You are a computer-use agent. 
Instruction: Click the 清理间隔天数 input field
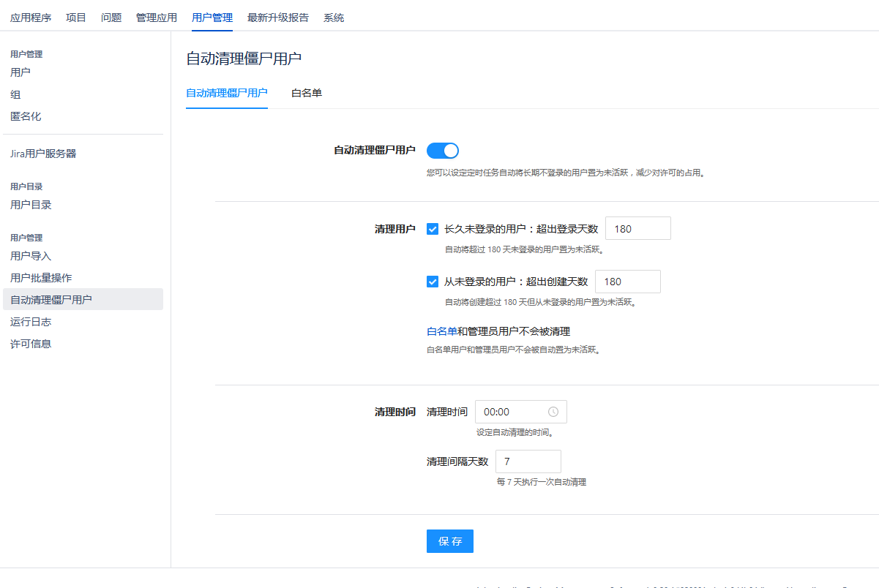point(528,461)
